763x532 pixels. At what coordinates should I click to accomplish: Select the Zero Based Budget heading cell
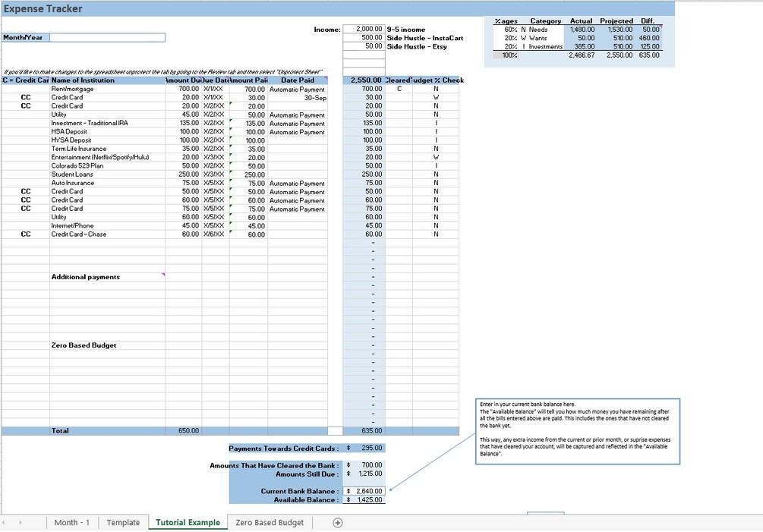pyautogui.click(x=107, y=345)
